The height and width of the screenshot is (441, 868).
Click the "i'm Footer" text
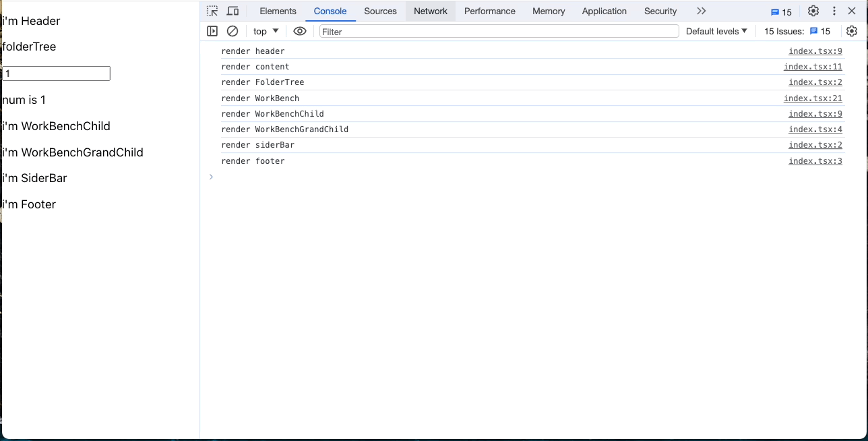(x=29, y=204)
